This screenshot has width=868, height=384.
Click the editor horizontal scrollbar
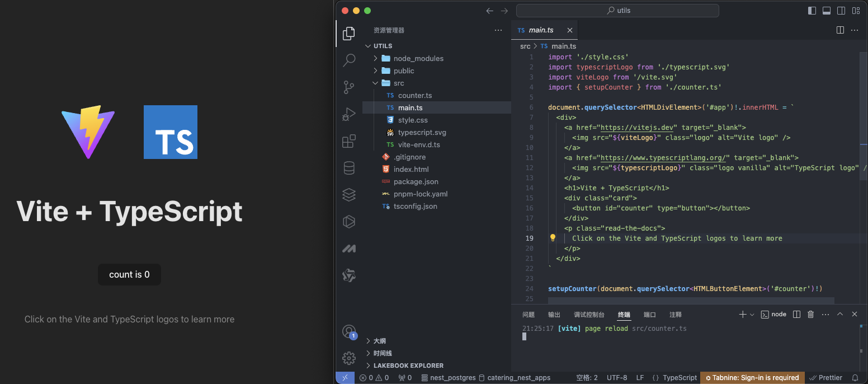click(691, 300)
